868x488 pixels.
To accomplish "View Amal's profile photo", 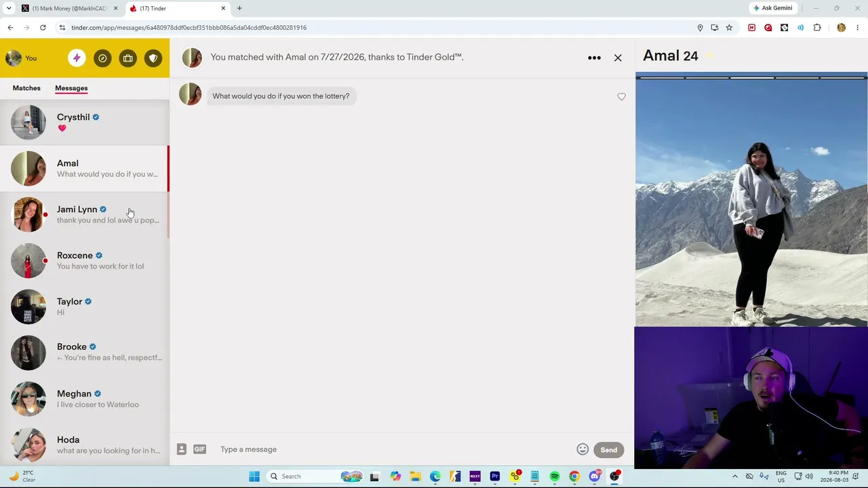I will click(x=751, y=199).
